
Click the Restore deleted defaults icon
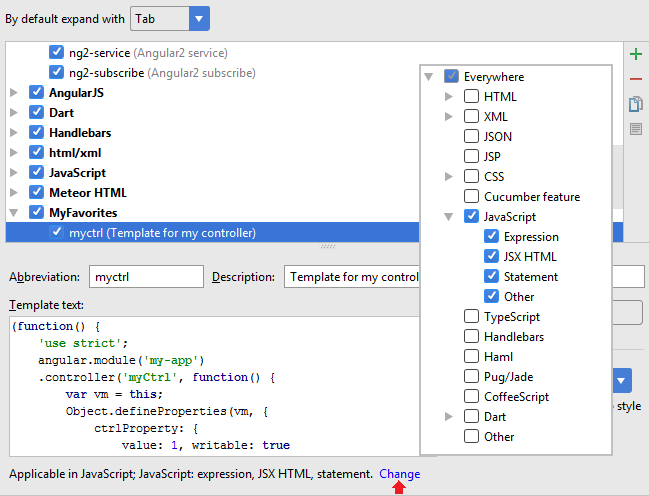coord(636,129)
